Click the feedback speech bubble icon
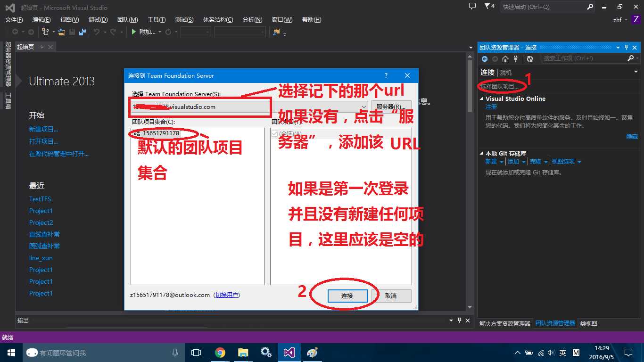The height and width of the screenshot is (362, 644). (x=472, y=7)
